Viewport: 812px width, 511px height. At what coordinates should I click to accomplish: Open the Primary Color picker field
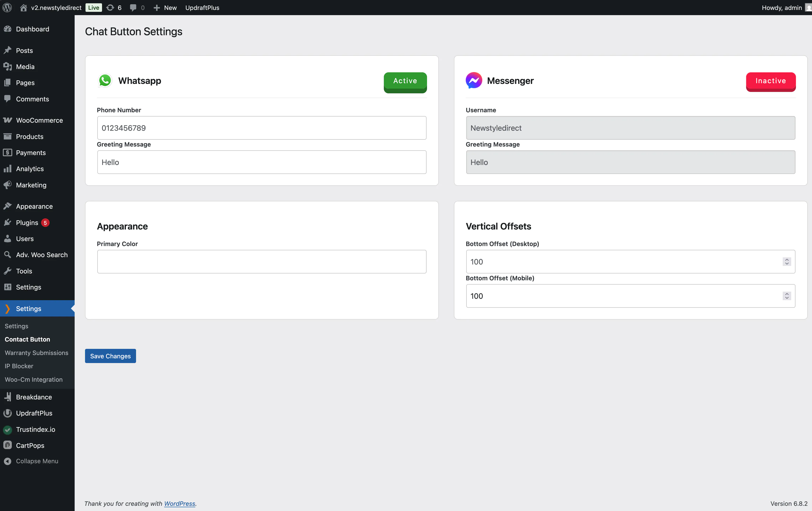(262, 262)
